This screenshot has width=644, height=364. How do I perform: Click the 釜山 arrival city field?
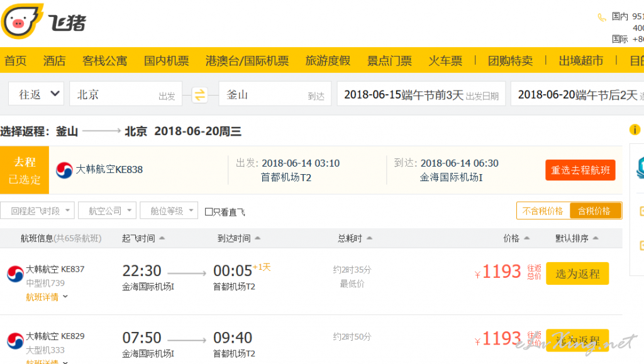click(275, 94)
